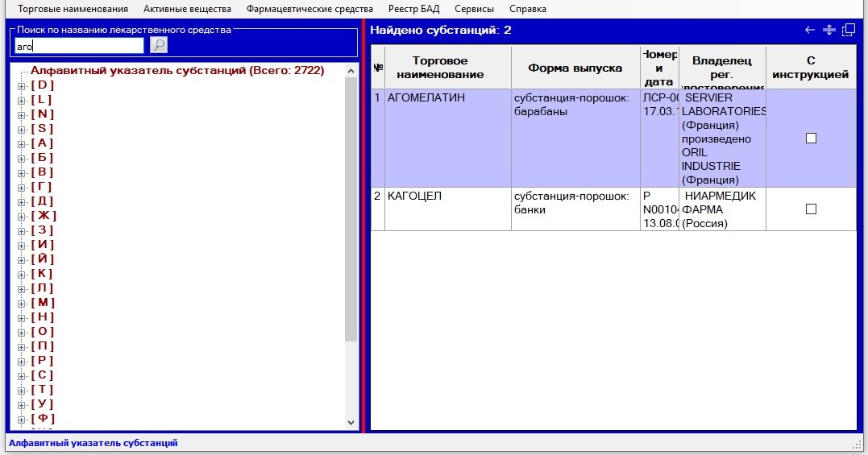Click the detach window icon
The width and height of the screenshot is (868, 455).
[848, 30]
